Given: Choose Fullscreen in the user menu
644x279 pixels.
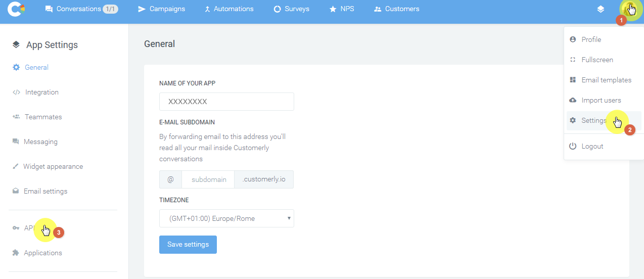Looking at the screenshot, I should (x=604, y=60).
